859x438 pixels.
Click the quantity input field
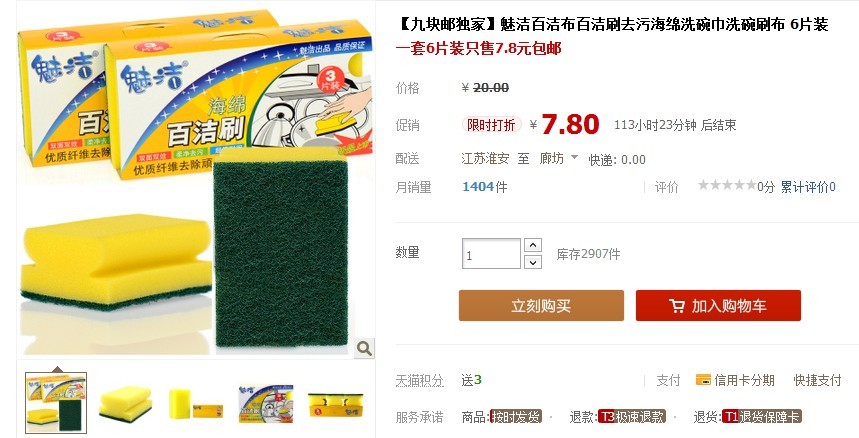click(x=491, y=253)
